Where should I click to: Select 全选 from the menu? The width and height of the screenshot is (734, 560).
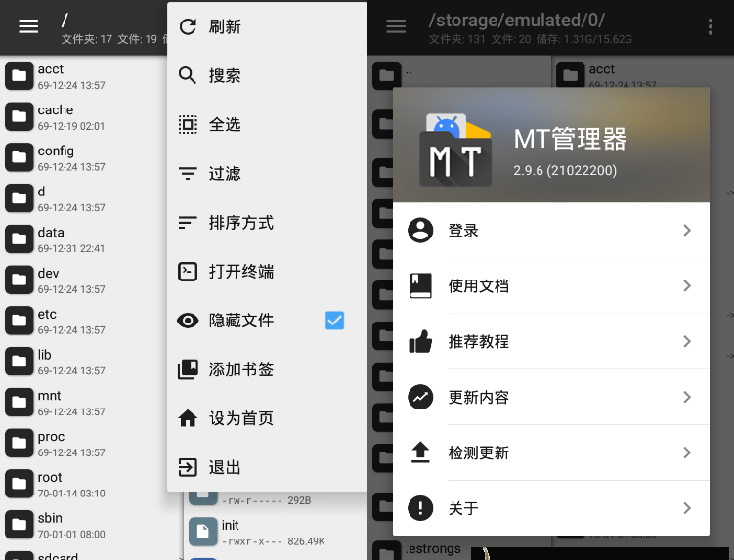point(267,124)
